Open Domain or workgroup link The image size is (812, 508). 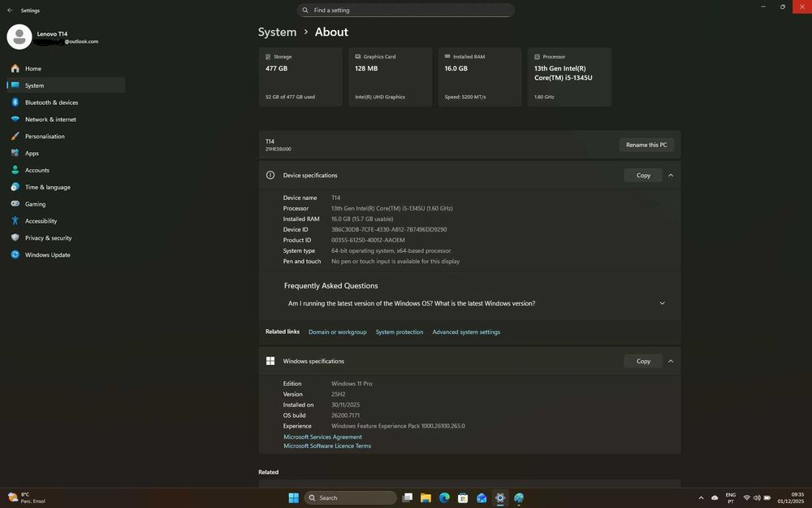[x=337, y=332]
